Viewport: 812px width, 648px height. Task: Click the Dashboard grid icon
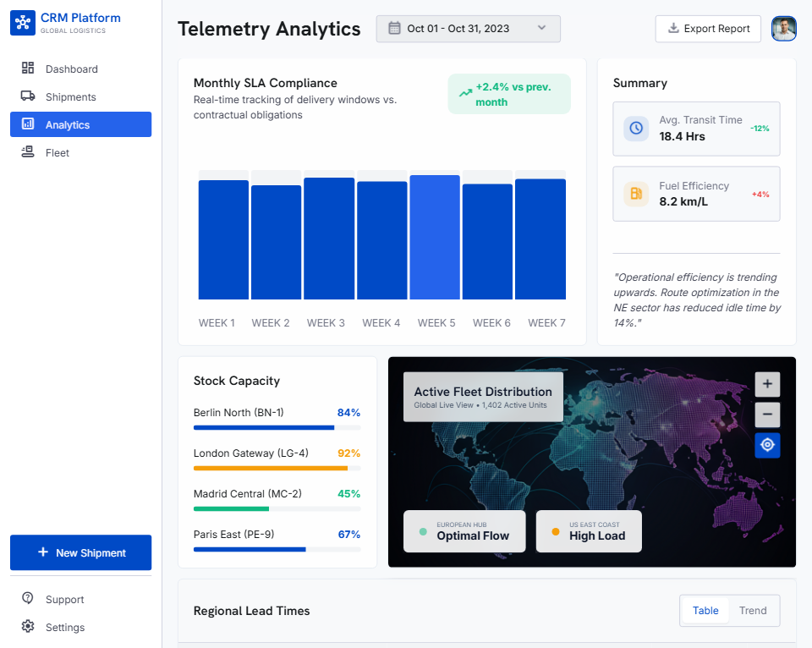(x=28, y=69)
